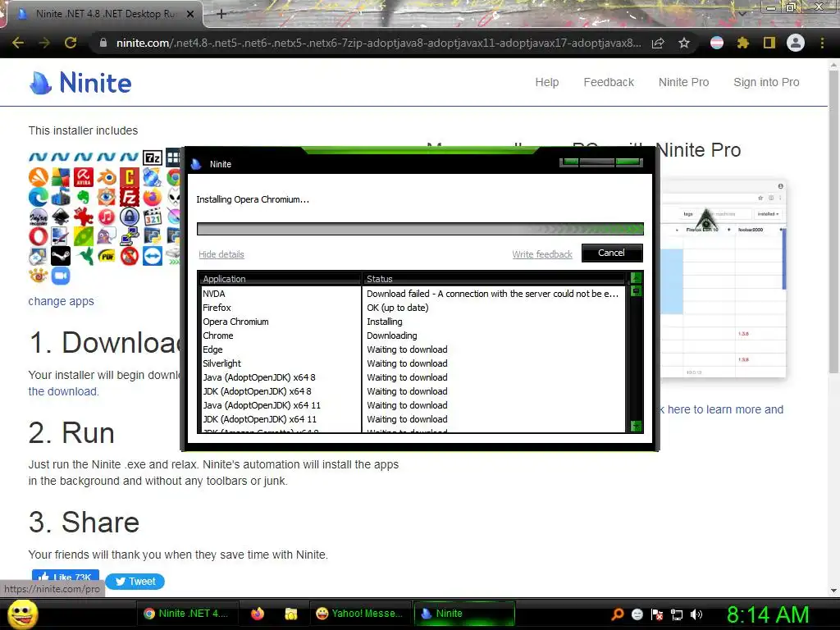840x630 pixels.
Task: Click the purple Pidgin bird icon
Action: (106, 236)
